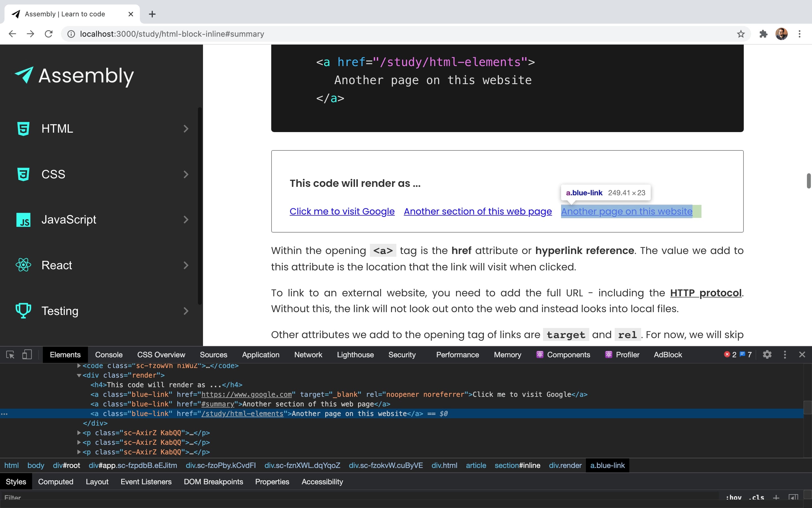This screenshot has width=812, height=508.
Task: Open the Extensions puzzle icon
Action: coord(763,34)
